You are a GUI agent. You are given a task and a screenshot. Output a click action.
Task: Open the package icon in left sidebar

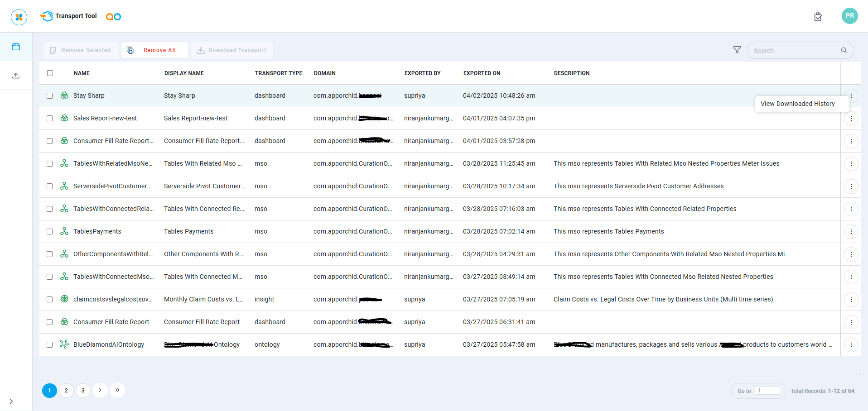click(x=16, y=47)
